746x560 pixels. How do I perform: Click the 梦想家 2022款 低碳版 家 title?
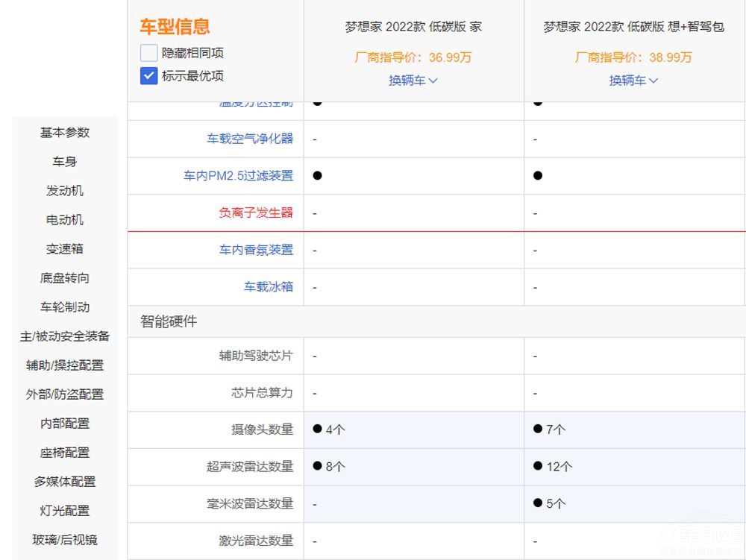pyautogui.click(x=413, y=26)
